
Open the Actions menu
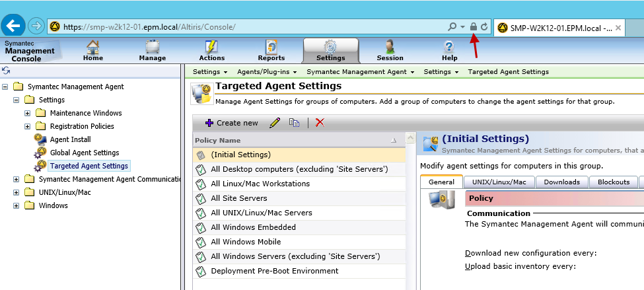pos(212,51)
